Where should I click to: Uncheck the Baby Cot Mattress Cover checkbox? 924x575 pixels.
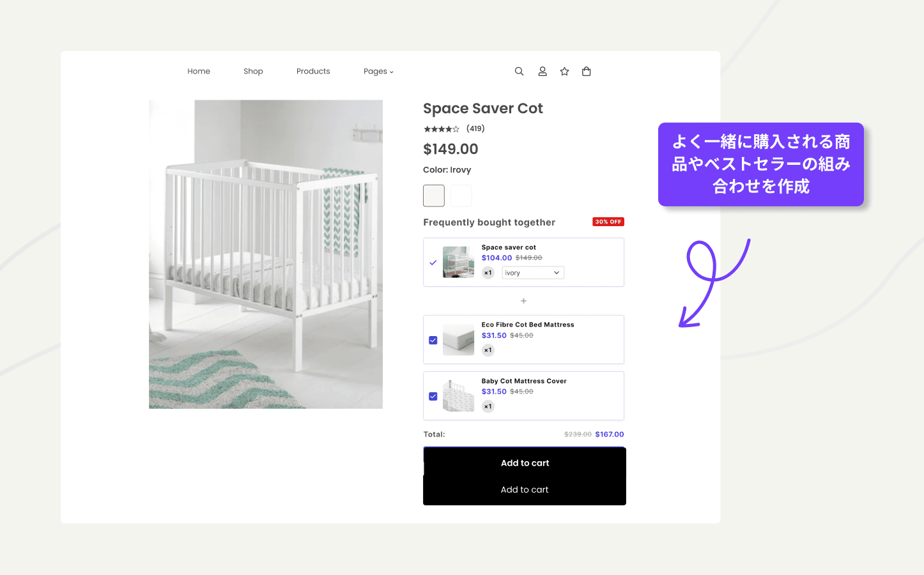433,397
